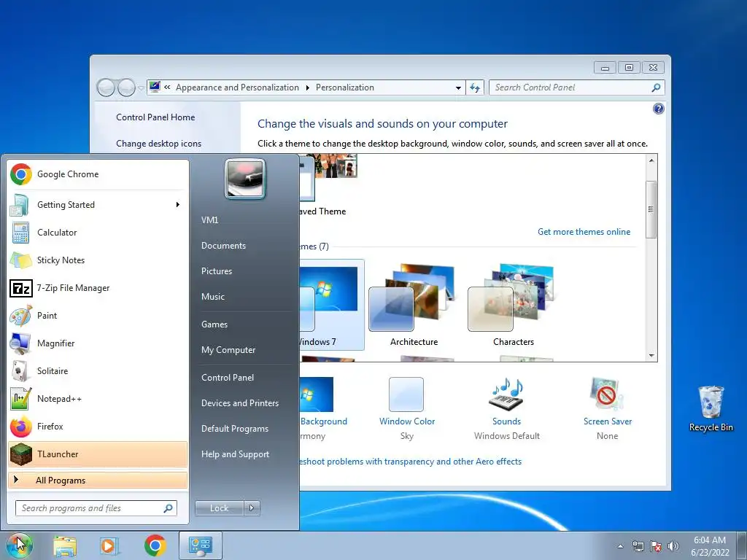747x560 pixels.
Task: Click breadcrumb chevrons before Appearance and Personalization
Action: [x=167, y=87]
